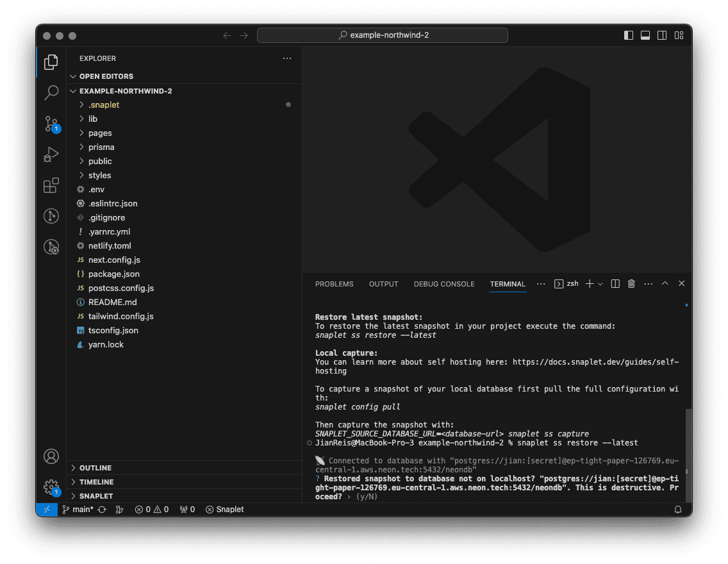
Task: Expand the OUTLINE section
Action: (95, 468)
